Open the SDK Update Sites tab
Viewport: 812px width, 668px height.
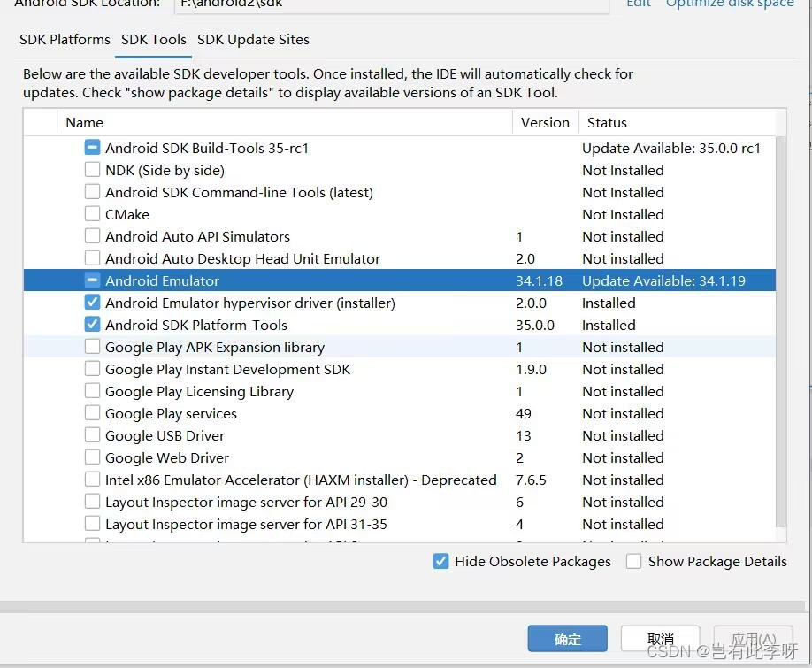(253, 39)
